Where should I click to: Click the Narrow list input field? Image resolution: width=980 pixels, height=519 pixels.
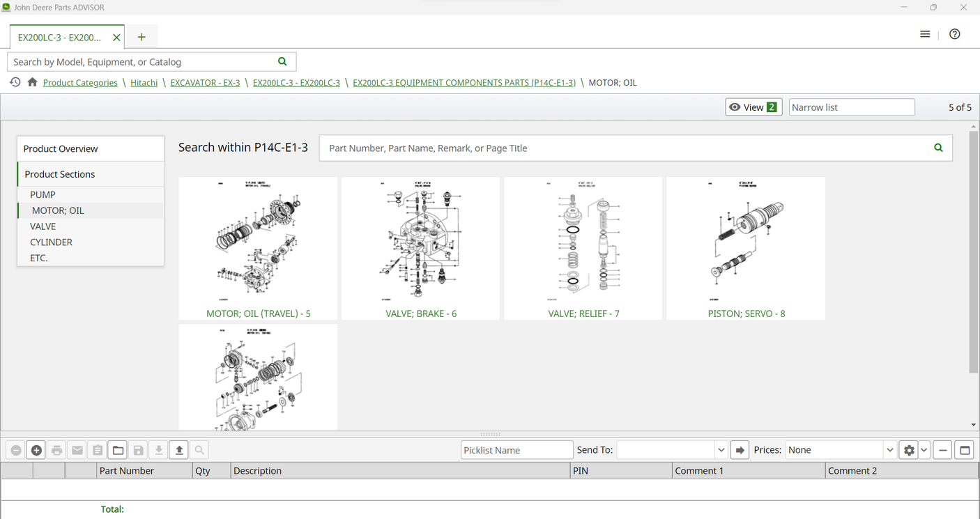tap(851, 107)
